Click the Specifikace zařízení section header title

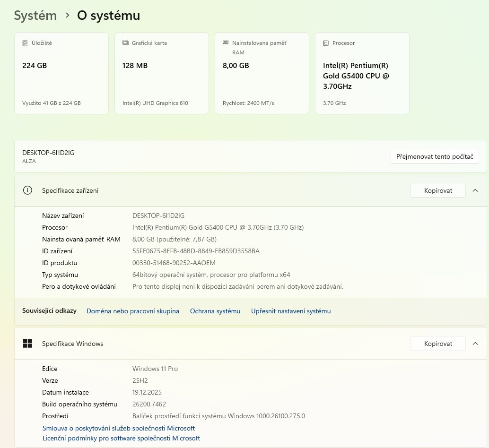pos(70,190)
